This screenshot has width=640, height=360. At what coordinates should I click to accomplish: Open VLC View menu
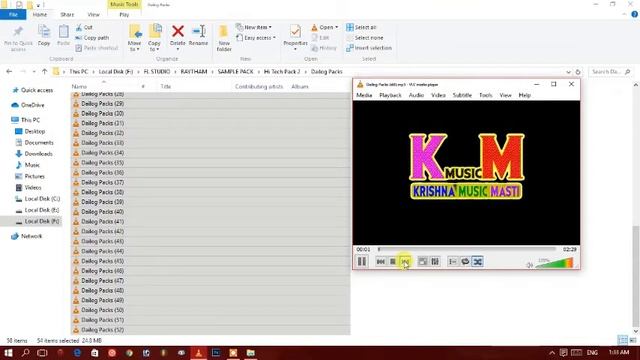(x=505, y=95)
